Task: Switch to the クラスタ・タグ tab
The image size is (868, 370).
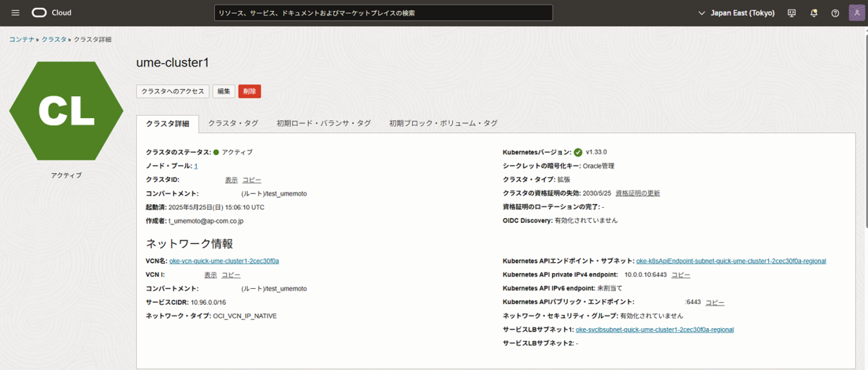Action: 233,123
